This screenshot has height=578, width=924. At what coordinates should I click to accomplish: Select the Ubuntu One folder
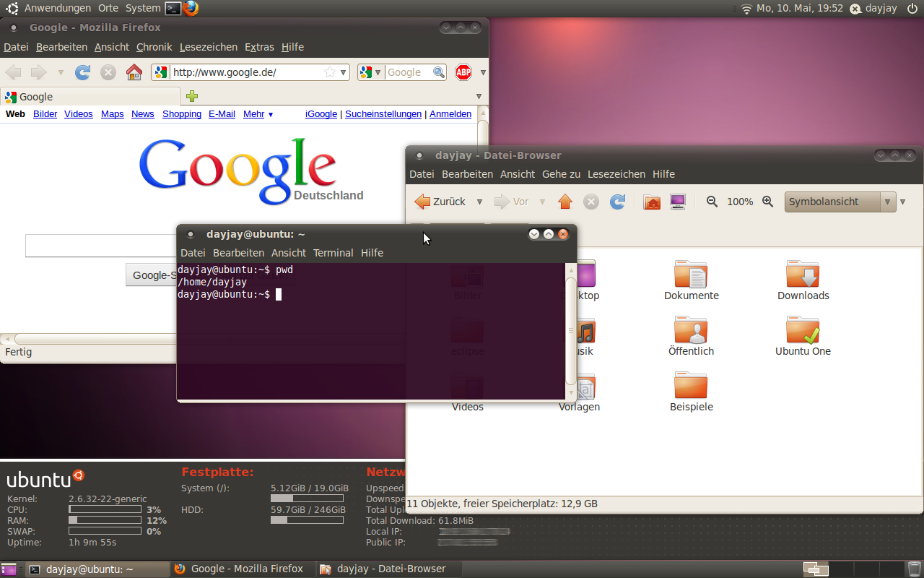[x=803, y=337]
